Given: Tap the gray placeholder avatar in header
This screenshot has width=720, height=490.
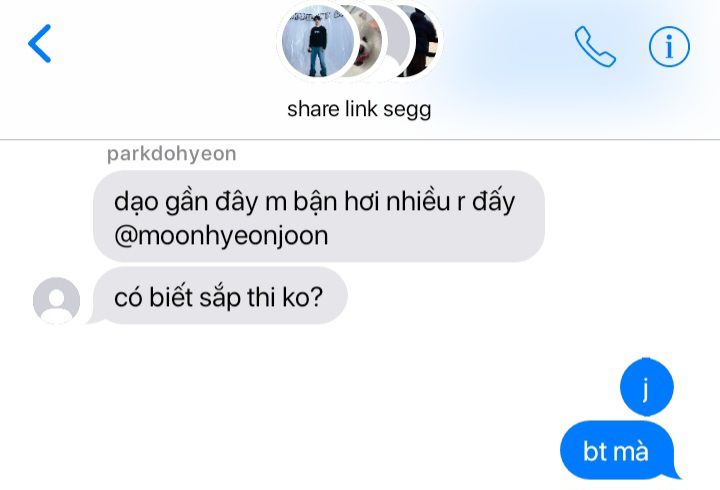Looking at the screenshot, I should click(399, 41).
